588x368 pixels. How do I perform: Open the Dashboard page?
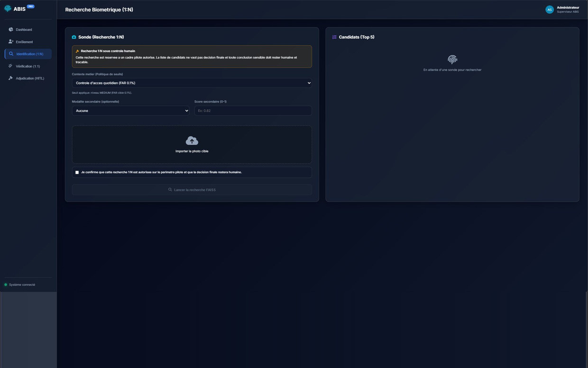pos(28,29)
